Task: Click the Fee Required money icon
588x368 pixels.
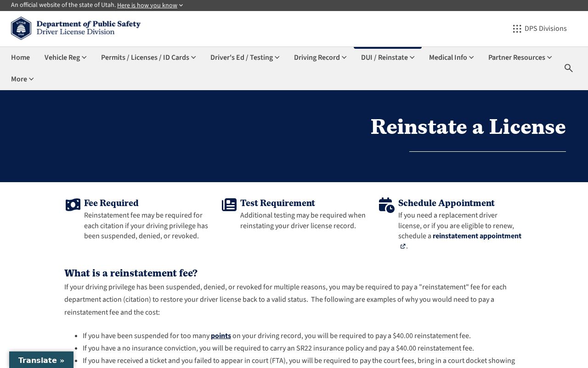Action: [73, 205]
